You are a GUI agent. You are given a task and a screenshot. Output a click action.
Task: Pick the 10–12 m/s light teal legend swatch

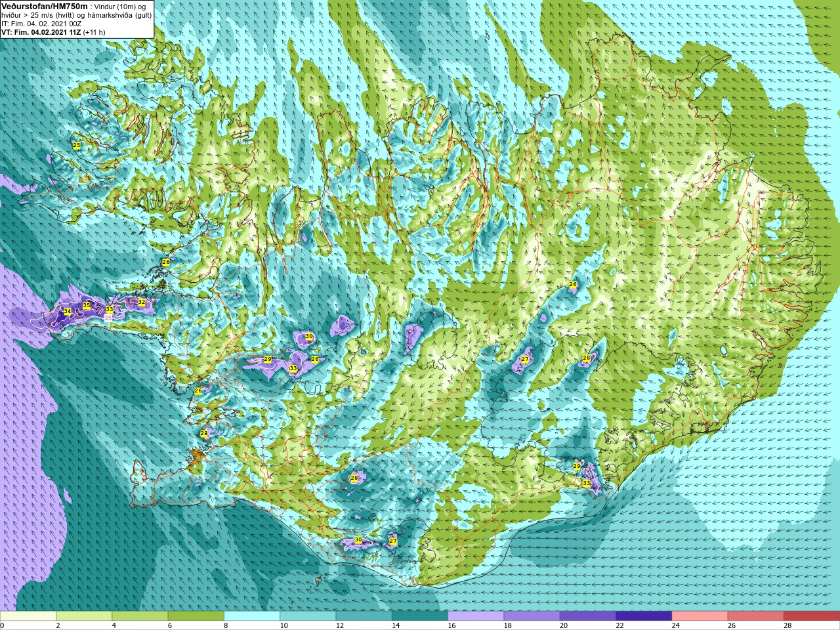(x=308, y=616)
